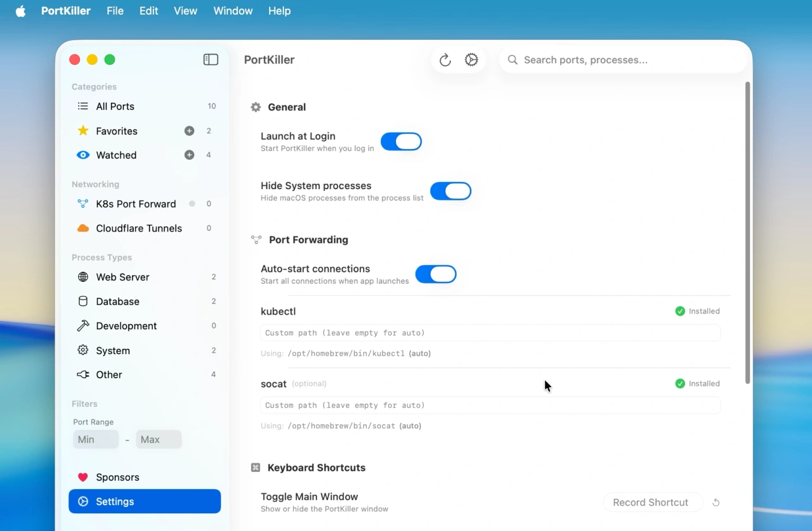Toggle the sidebar visibility icon
Viewport: 812px width, 531px height.
pos(211,60)
